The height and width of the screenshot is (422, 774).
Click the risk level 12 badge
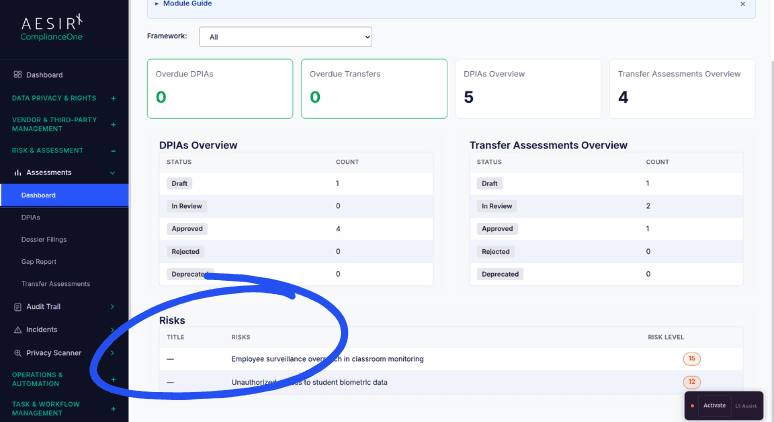pyautogui.click(x=692, y=382)
